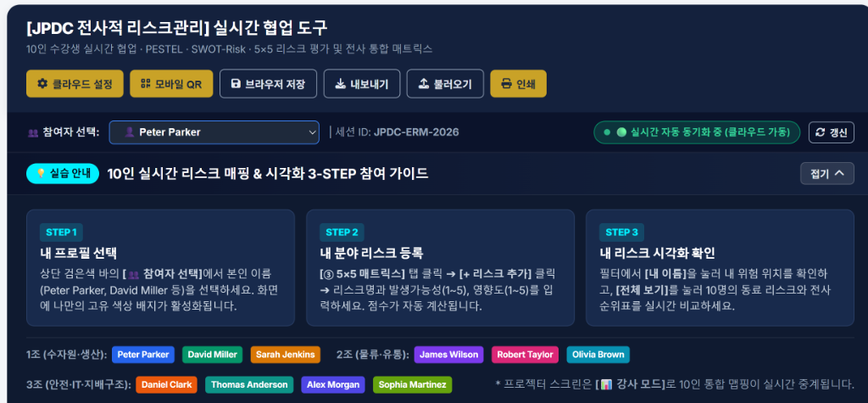The width and height of the screenshot is (868, 403).
Task: Export data with the 내보내기 button
Action: pos(362,84)
